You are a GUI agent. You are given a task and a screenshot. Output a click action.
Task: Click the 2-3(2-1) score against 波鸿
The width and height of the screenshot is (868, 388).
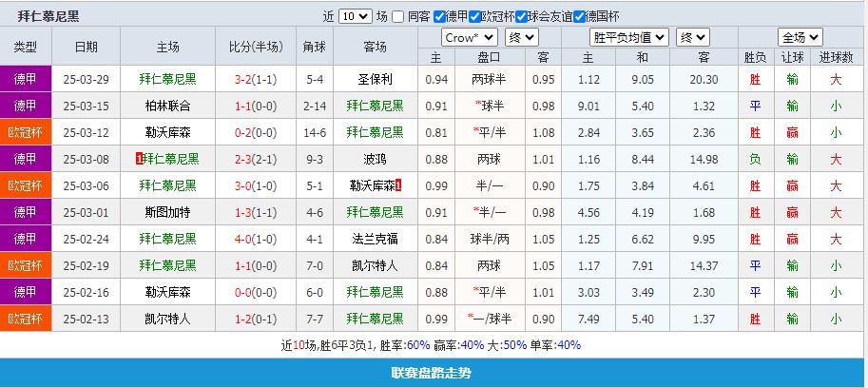[x=255, y=160]
